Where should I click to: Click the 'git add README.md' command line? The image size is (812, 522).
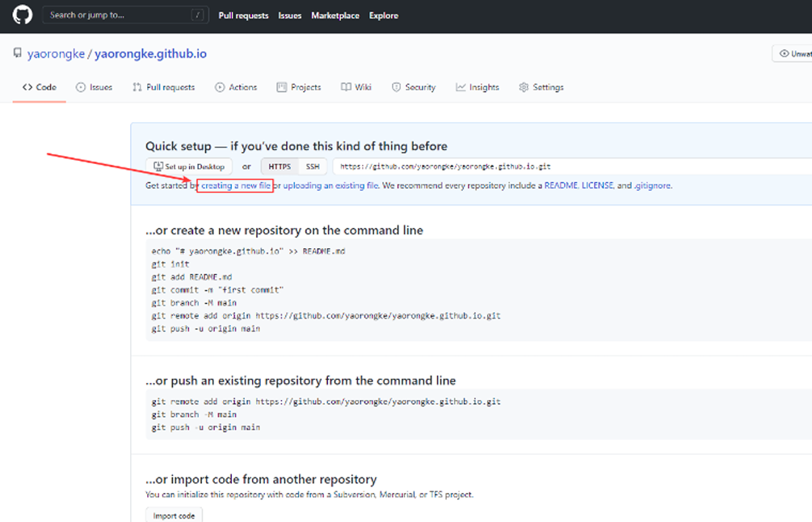click(191, 277)
